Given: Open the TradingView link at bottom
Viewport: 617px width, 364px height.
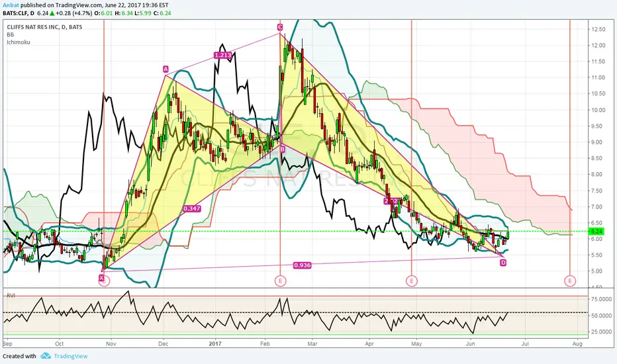Looking at the screenshot, I should point(71,356).
